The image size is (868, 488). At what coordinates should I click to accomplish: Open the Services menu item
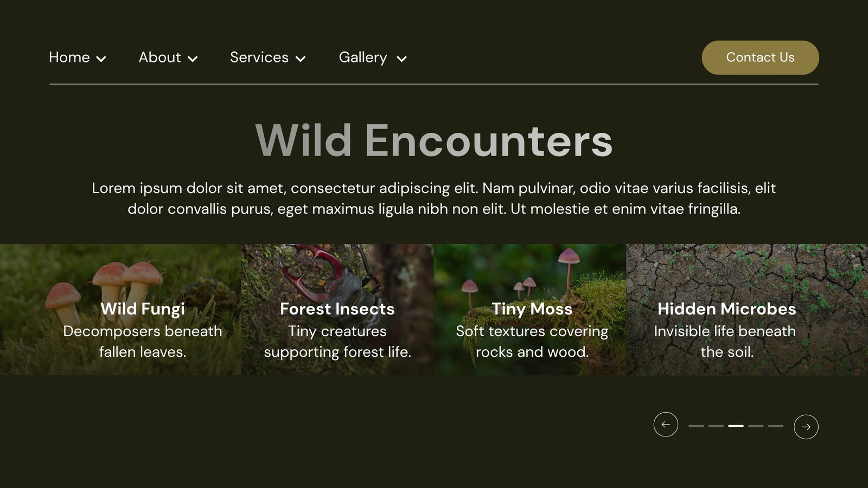pos(259,57)
